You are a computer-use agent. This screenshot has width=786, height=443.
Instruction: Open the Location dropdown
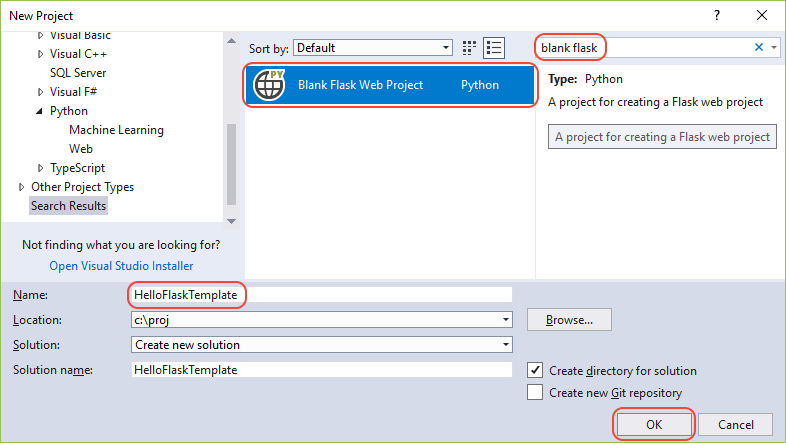point(506,320)
